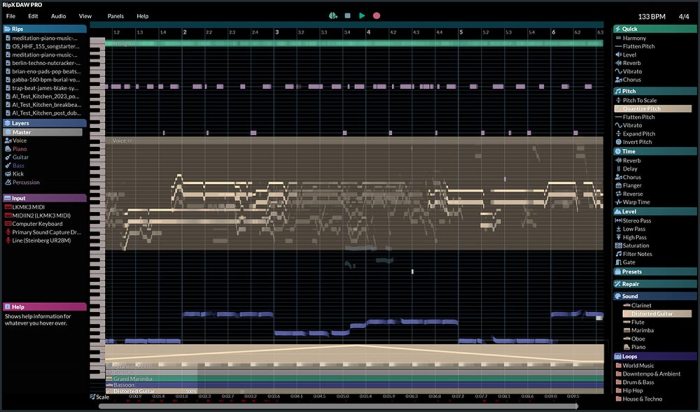Open the Audio menu
This screenshot has height=412, width=700.
58,16
